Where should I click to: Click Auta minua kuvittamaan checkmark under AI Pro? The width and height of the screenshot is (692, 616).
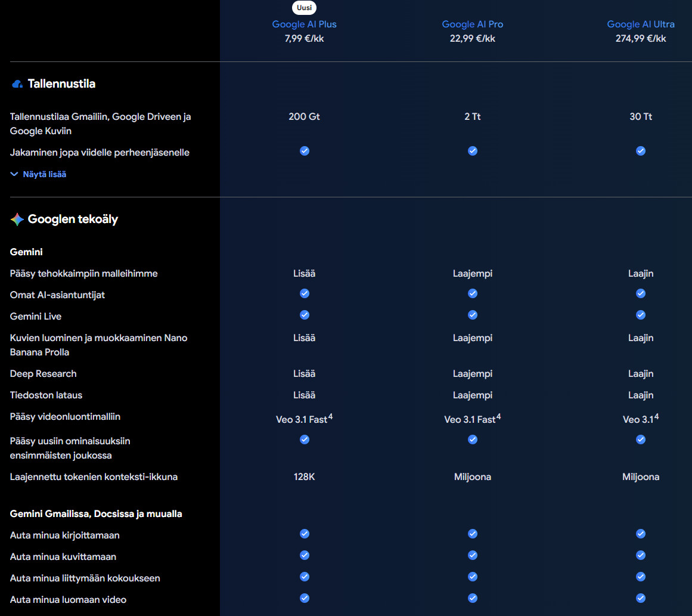pyautogui.click(x=473, y=555)
